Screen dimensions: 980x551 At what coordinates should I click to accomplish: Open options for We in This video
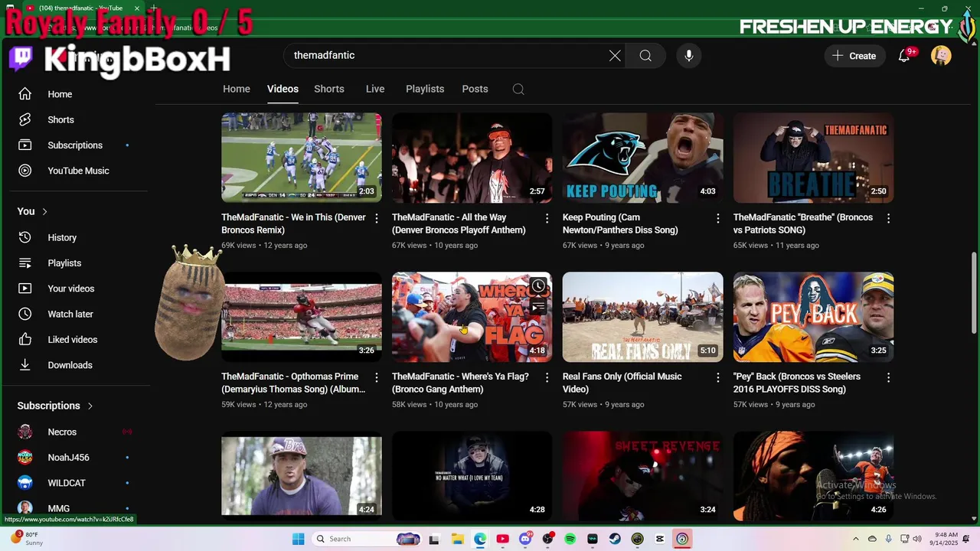pos(377,218)
